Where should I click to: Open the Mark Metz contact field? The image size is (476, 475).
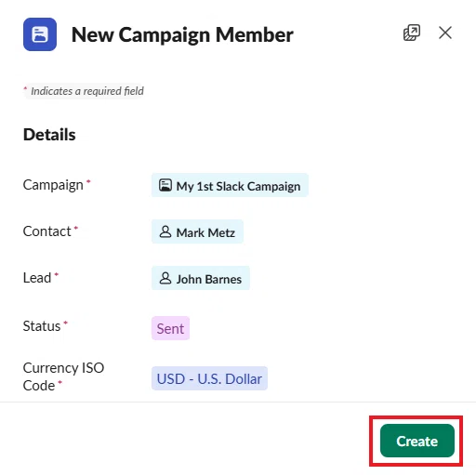(x=197, y=231)
